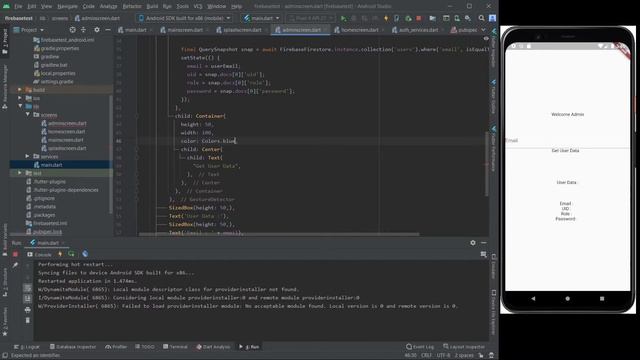640x360 pixels.
Task: Click hot restart green icon in Run console
Action: 71,254
